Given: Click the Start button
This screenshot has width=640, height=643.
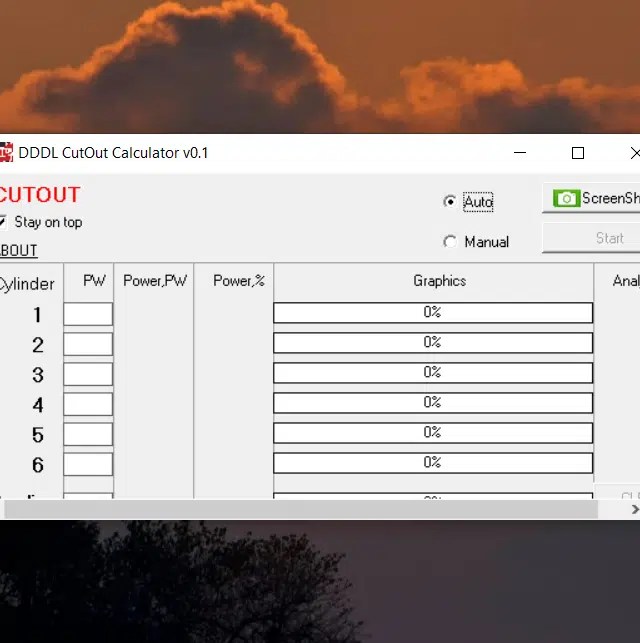Looking at the screenshot, I should [591, 238].
